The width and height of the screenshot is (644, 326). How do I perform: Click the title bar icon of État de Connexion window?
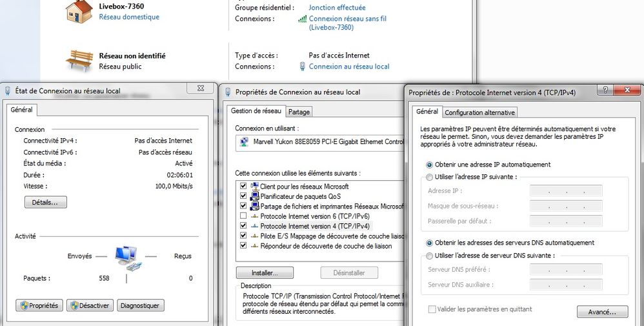(x=7, y=91)
